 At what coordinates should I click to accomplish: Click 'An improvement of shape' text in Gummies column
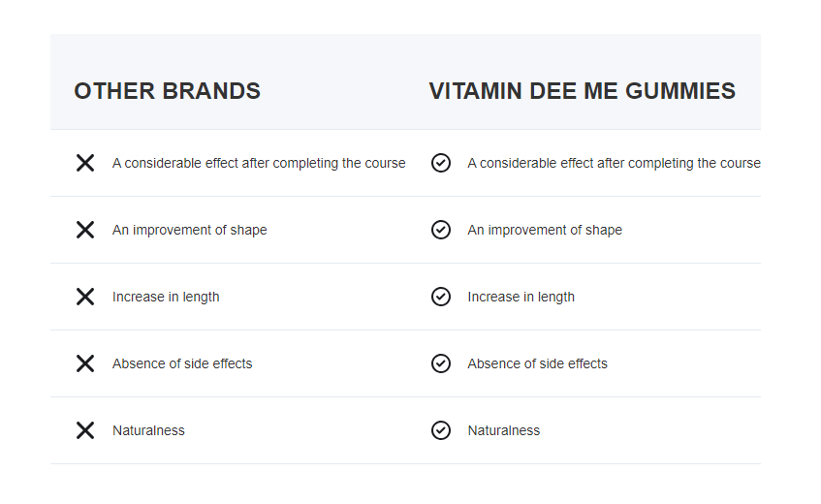tap(545, 230)
